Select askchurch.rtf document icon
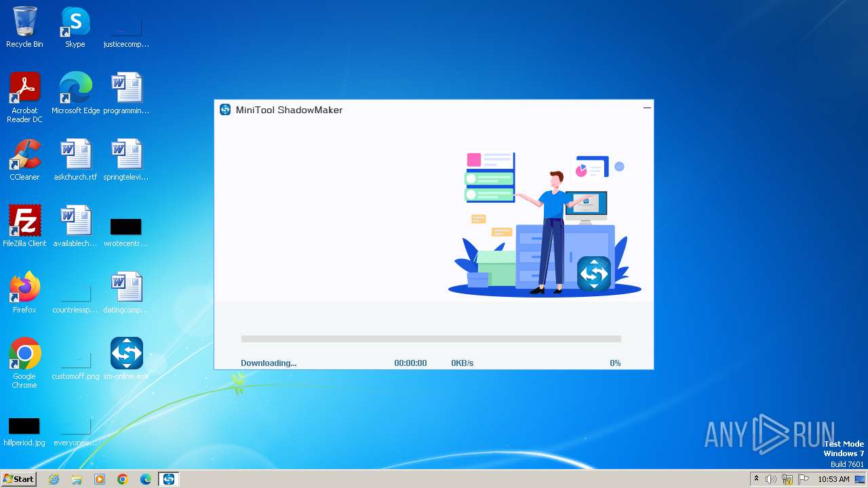Screen dimensions: 868x488 point(75,160)
